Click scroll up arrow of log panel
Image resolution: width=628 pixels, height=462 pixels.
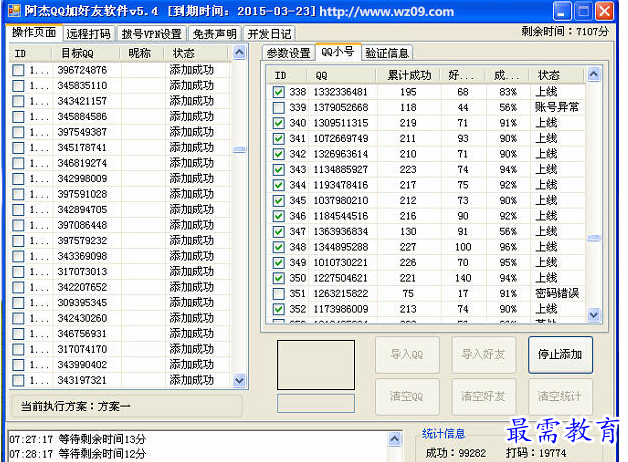tap(395, 439)
